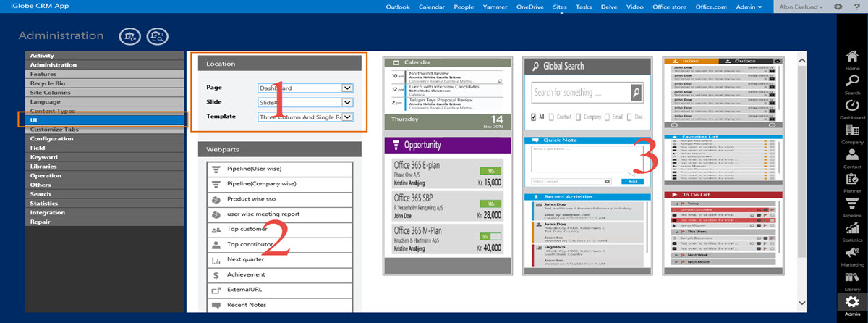The height and width of the screenshot is (323, 868).
Task: Click the settings gear in top bar
Action: 838,7
